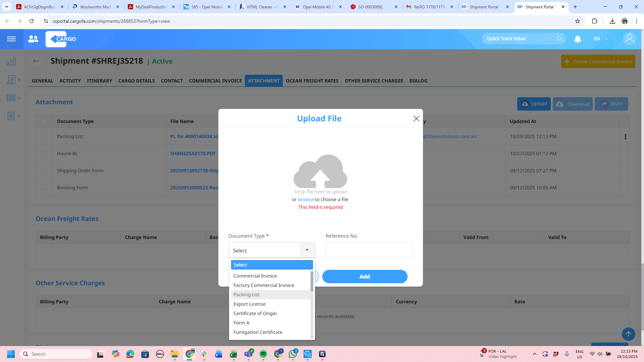Image resolution: width=644 pixels, height=362 pixels.
Task: Open the user profile avatar
Action: (x=629, y=39)
